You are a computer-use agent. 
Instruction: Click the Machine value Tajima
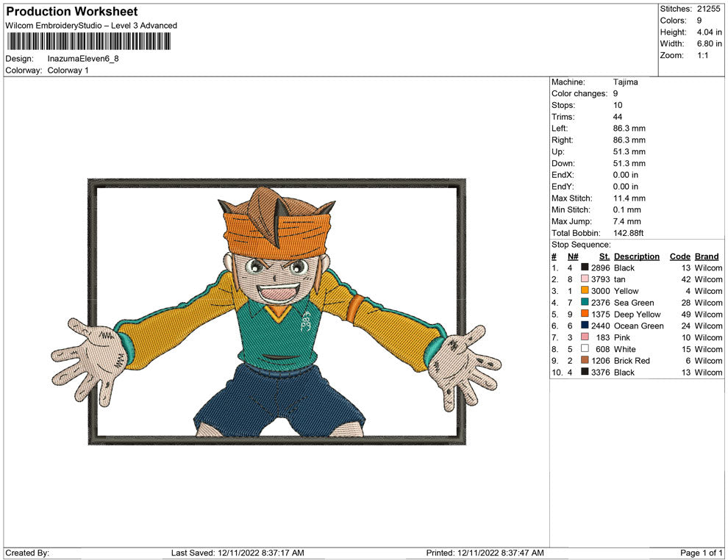pyautogui.click(x=625, y=82)
